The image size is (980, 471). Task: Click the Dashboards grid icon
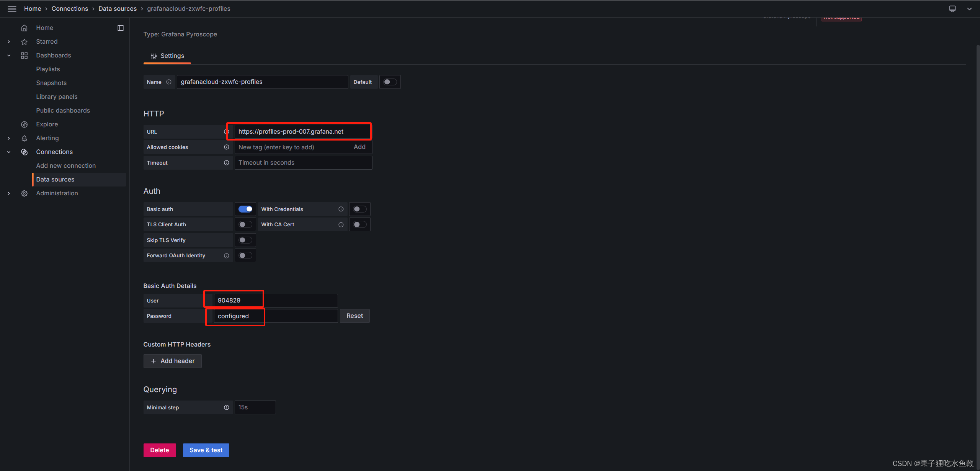(24, 56)
